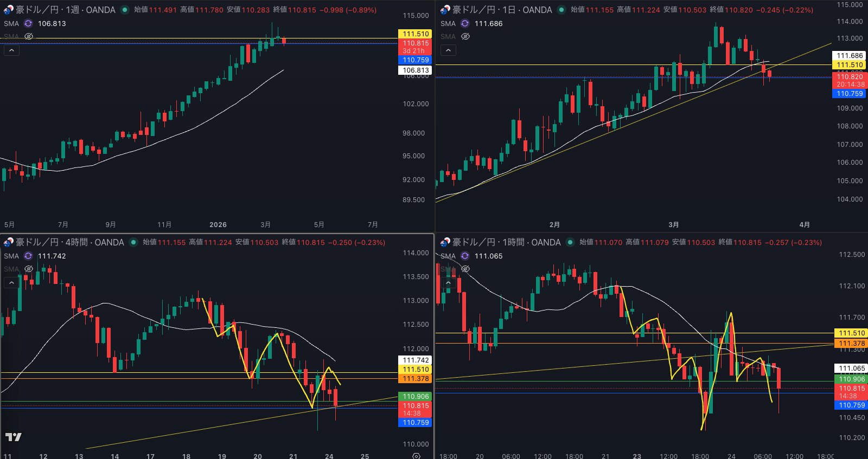
Task: Collapse the indicator legend on the daily chart
Action: pos(448,50)
